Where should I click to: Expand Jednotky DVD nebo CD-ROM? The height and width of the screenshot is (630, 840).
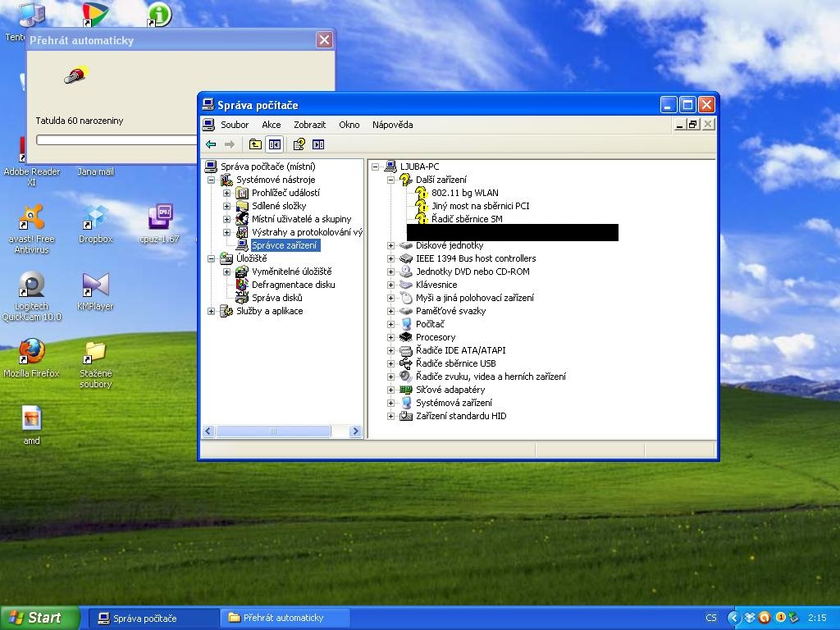(391, 272)
